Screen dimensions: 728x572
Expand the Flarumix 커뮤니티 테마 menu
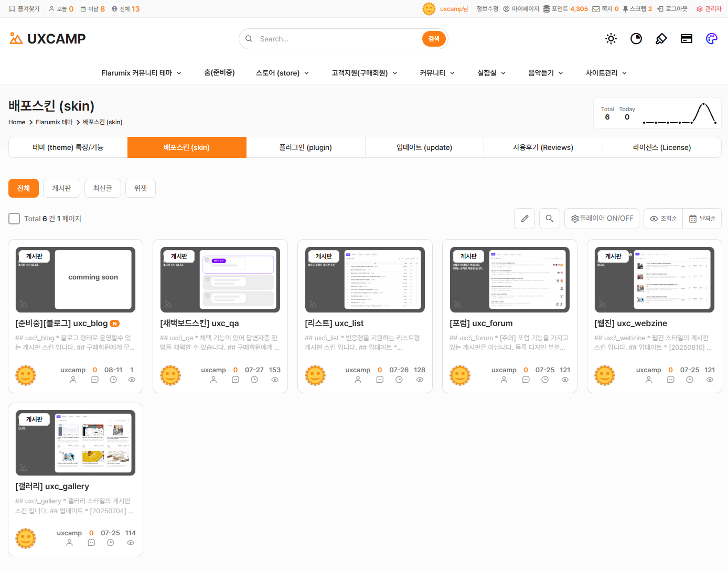pos(141,73)
